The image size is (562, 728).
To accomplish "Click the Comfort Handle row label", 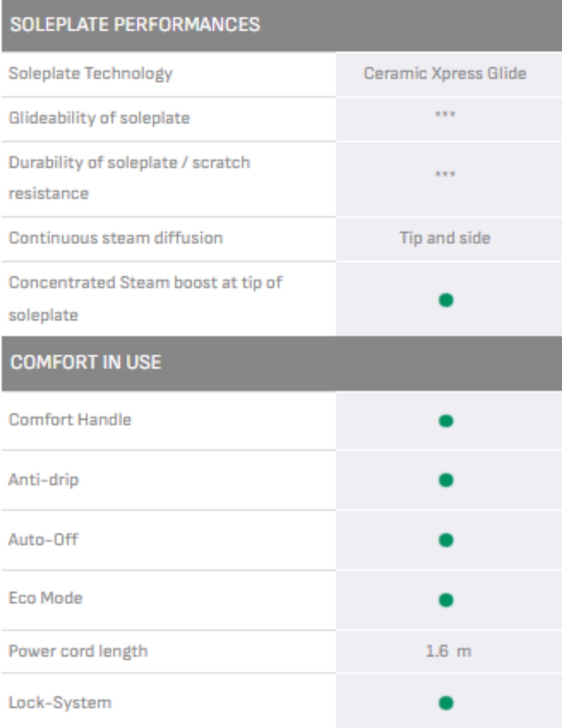I will coord(70,420).
